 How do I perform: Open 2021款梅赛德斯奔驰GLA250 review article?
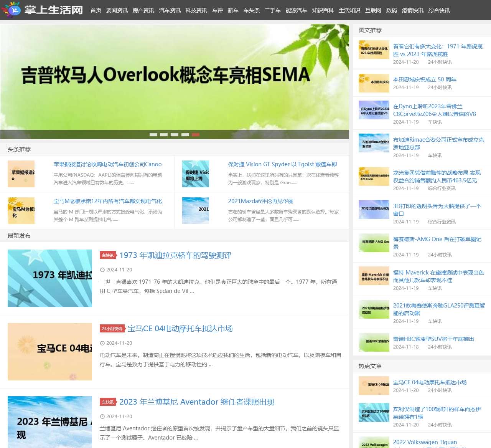[x=439, y=309]
